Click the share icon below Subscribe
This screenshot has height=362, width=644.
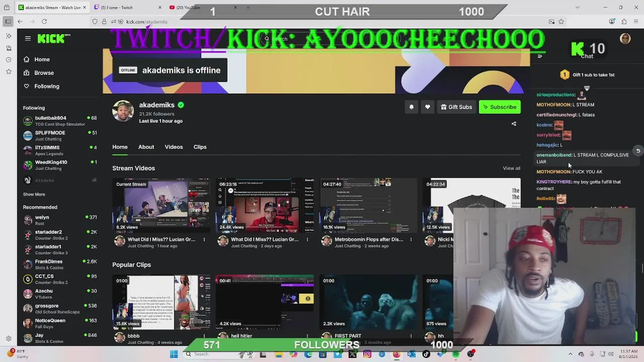514,124
